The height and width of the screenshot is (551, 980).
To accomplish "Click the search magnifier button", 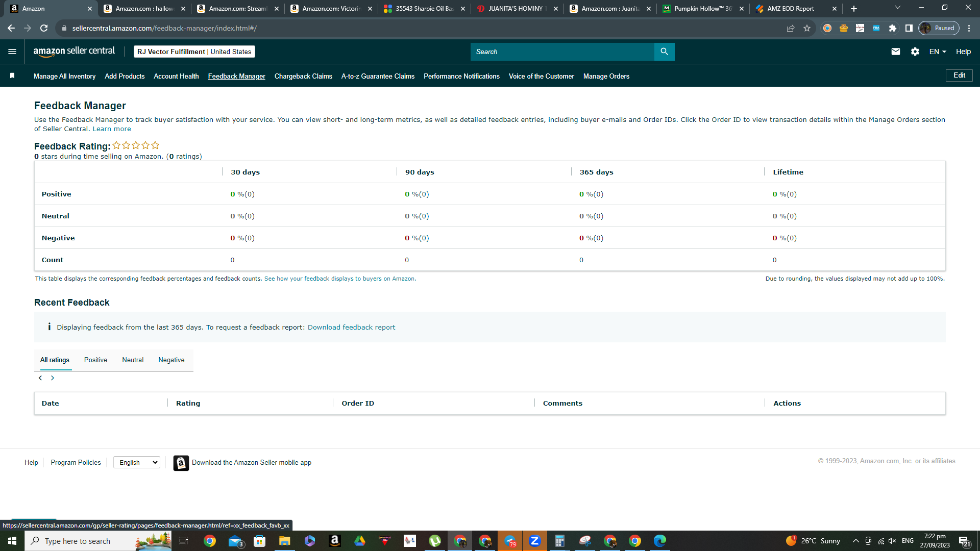I will [x=664, y=52].
